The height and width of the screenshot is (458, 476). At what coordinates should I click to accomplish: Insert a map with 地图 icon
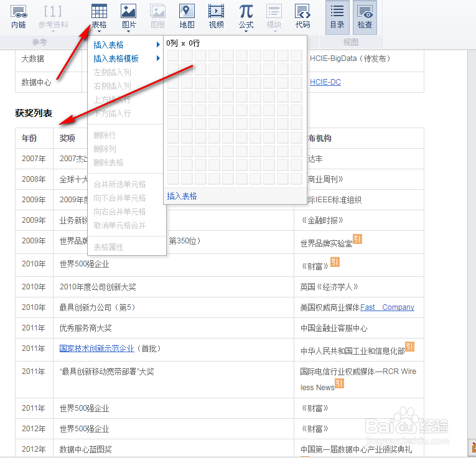(187, 16)
